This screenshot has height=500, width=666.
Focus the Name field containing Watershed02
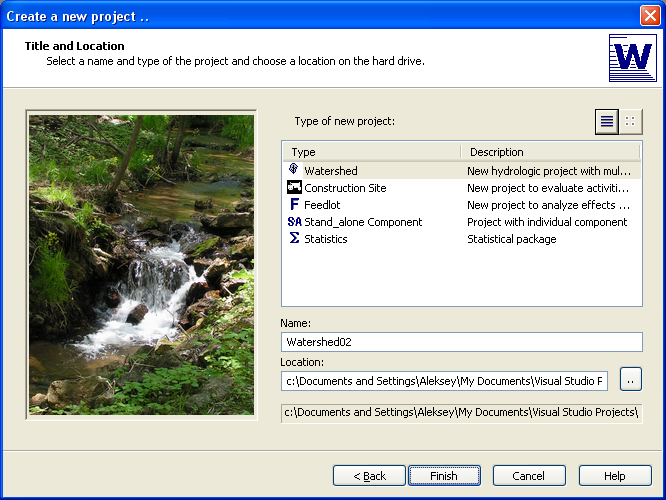462,342
